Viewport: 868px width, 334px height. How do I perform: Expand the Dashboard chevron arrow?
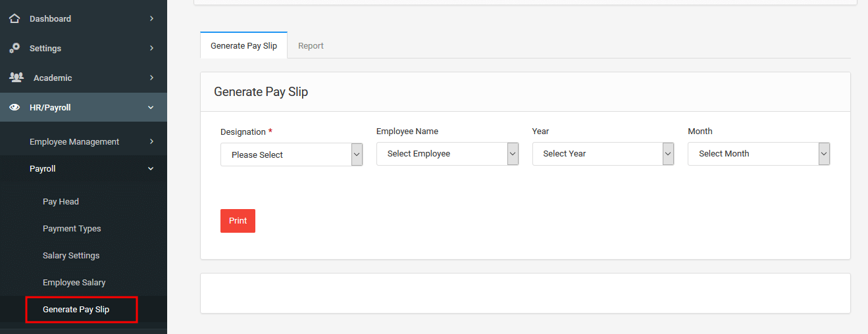[x=151, y=18]
